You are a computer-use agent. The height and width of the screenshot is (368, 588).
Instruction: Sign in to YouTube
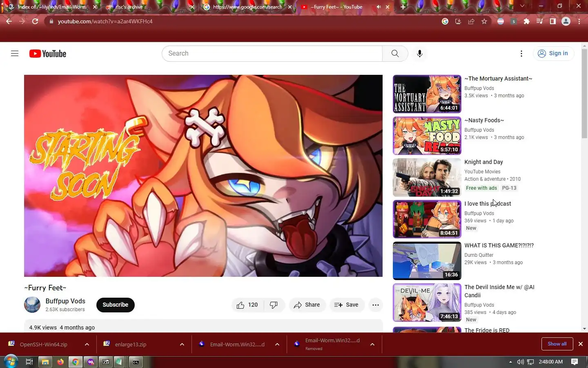pyautogui.click(x=553, y=54)
